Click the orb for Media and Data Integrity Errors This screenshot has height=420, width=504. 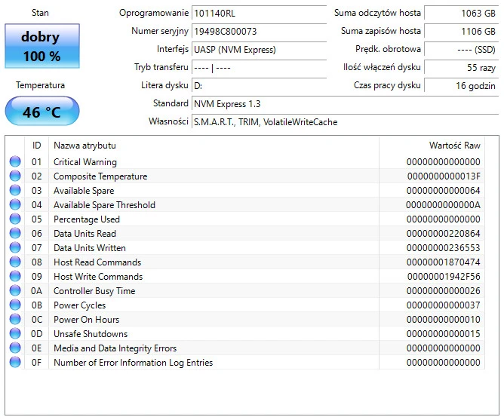click(x=15, y=348)
